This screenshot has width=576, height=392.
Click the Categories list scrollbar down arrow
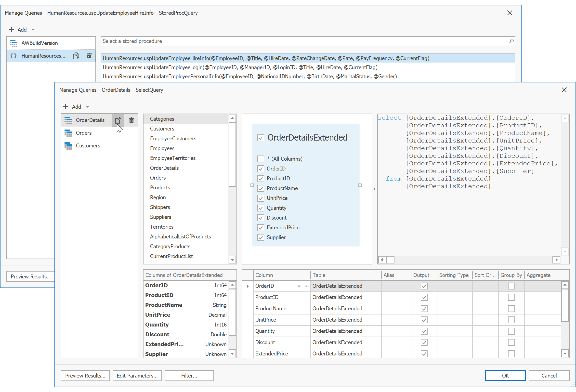232,260
